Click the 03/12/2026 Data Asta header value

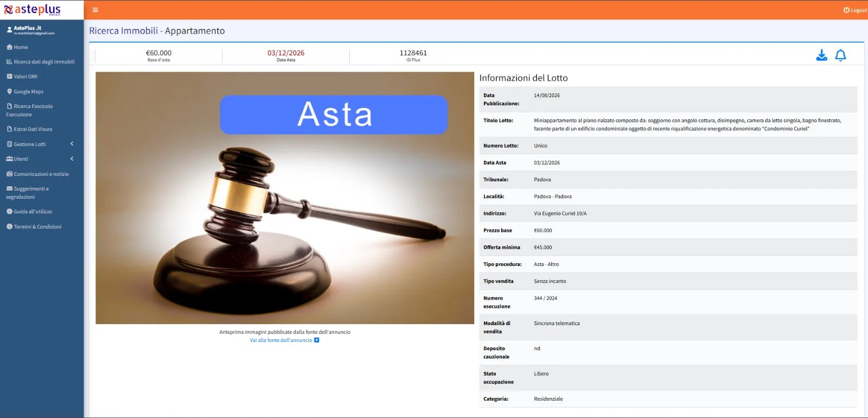286,53
